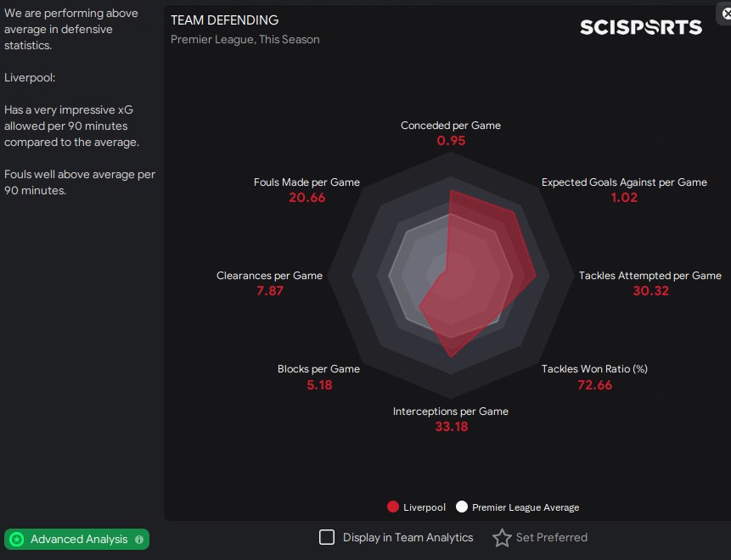Click the Set Preferred star icon
The image size is (731, 560).
pos(502,538)
